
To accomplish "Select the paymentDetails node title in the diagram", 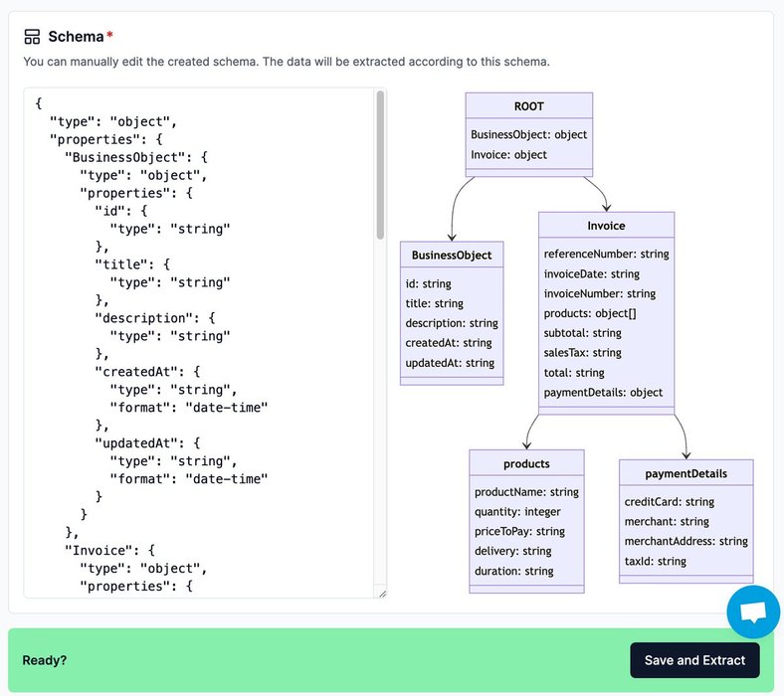I will [686, 473].
